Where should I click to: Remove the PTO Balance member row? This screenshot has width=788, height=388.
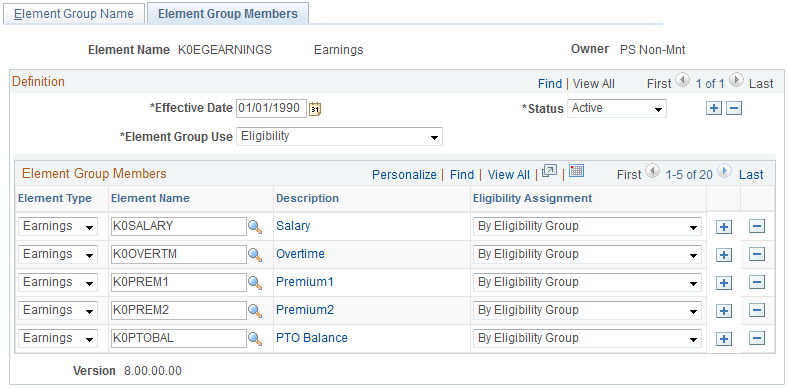(x=757, y=338)
